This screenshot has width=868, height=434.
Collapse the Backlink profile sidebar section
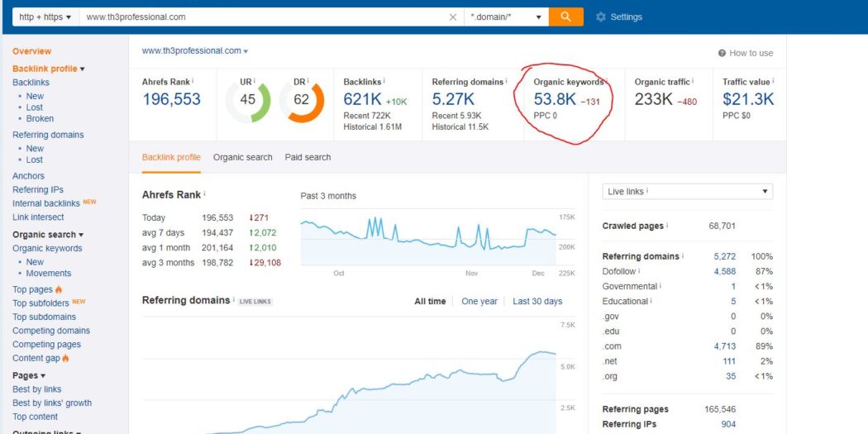point(83,69)
